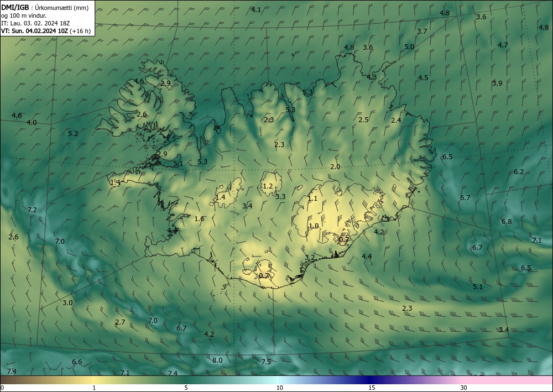
Task: Click the '4.7' precipitation value label
Action: coord(503,45)
